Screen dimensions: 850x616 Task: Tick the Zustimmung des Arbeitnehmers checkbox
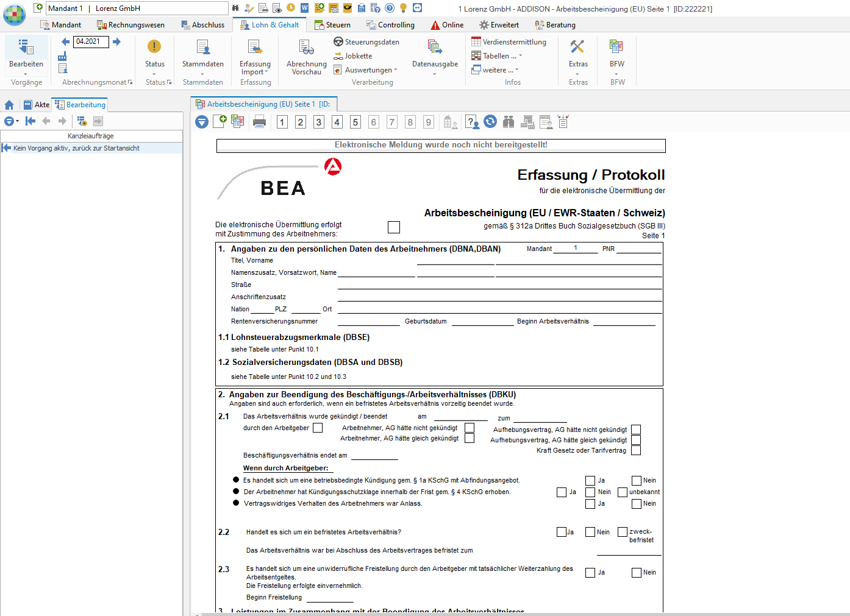tap(394, 227)
